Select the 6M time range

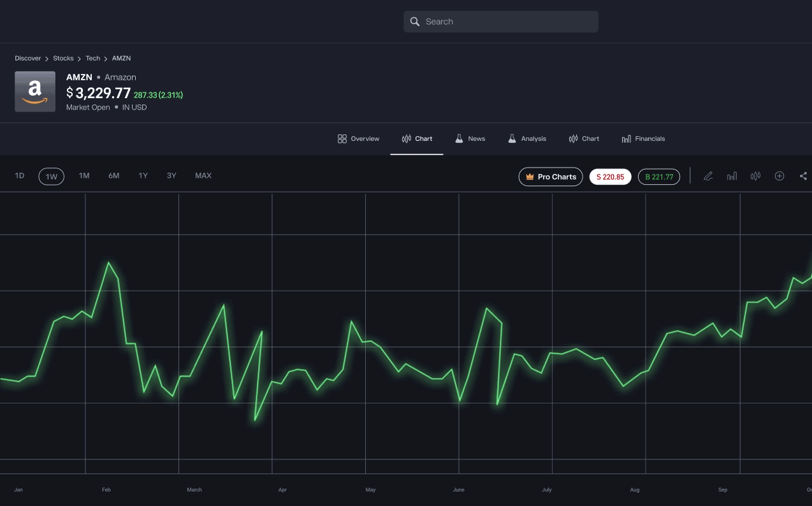(x=114, y=176)
